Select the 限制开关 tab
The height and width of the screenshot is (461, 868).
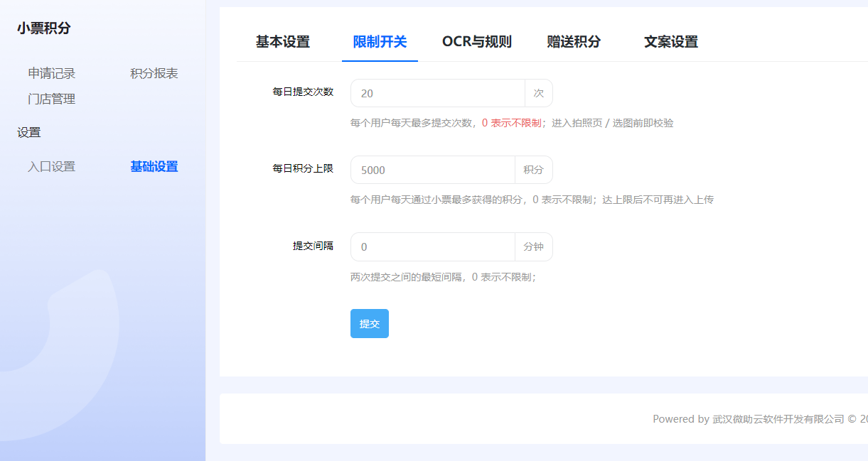click(380, 42)
